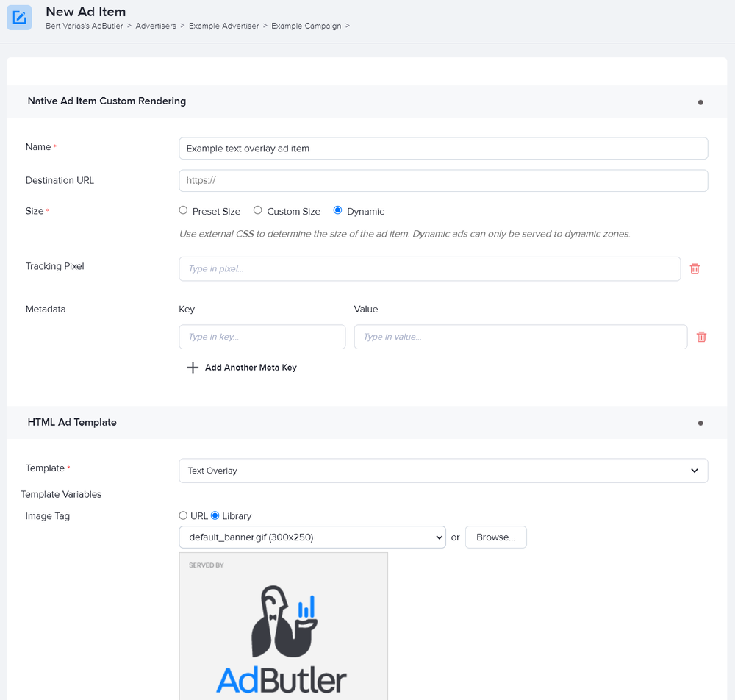The image size is (735, 700).
Task: Choose URL for the Image Tag source
Action: [183, 515]
